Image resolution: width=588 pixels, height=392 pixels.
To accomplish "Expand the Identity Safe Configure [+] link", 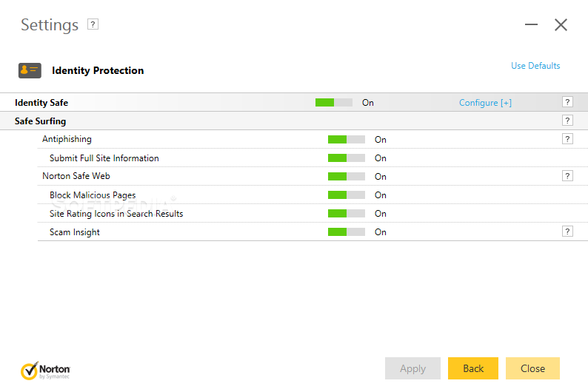I will click(485, 103).
